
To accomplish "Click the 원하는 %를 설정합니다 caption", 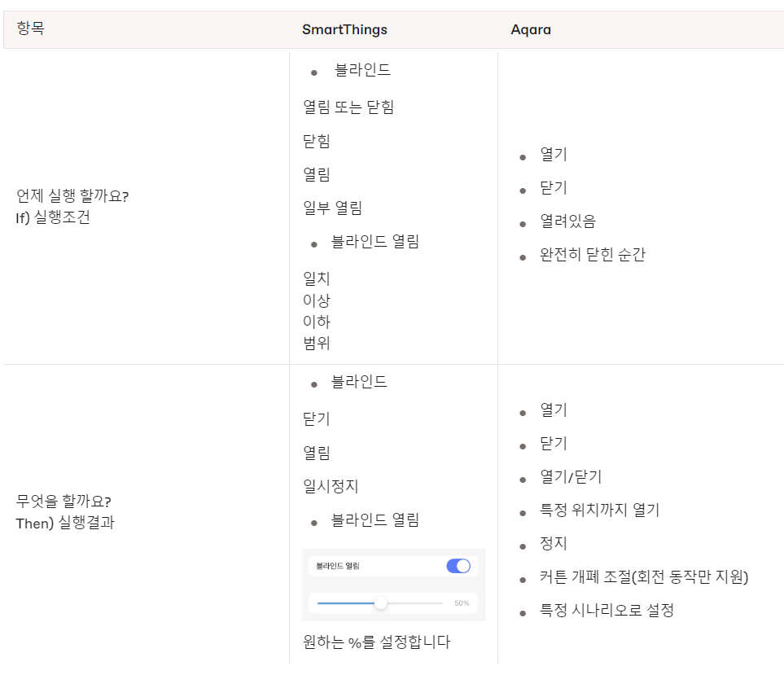I will 376,642.
